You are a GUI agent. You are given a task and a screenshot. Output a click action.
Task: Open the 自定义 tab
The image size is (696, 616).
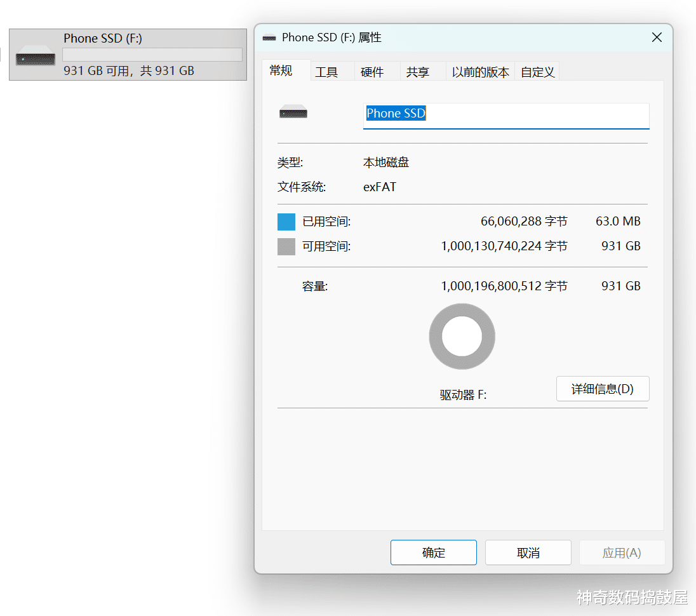click(x=537, y=72)
